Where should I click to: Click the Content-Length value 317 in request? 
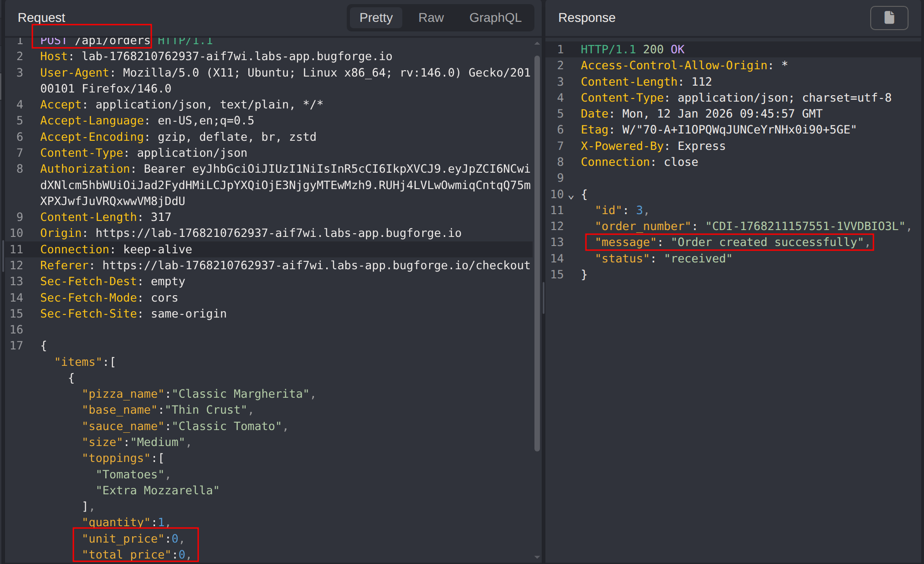coord(161,217)
